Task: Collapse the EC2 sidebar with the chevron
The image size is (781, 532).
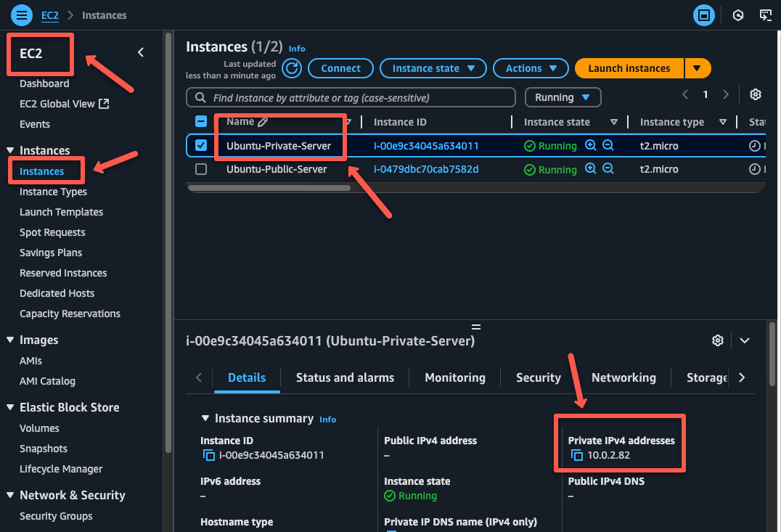Action: 141,52
